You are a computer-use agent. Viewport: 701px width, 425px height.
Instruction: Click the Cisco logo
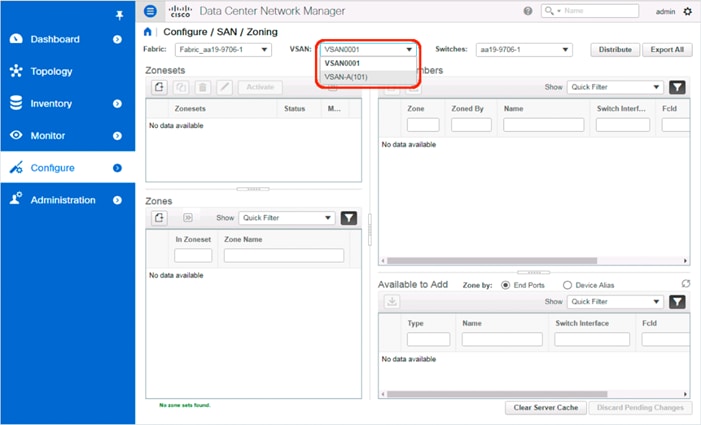point(180,11)
